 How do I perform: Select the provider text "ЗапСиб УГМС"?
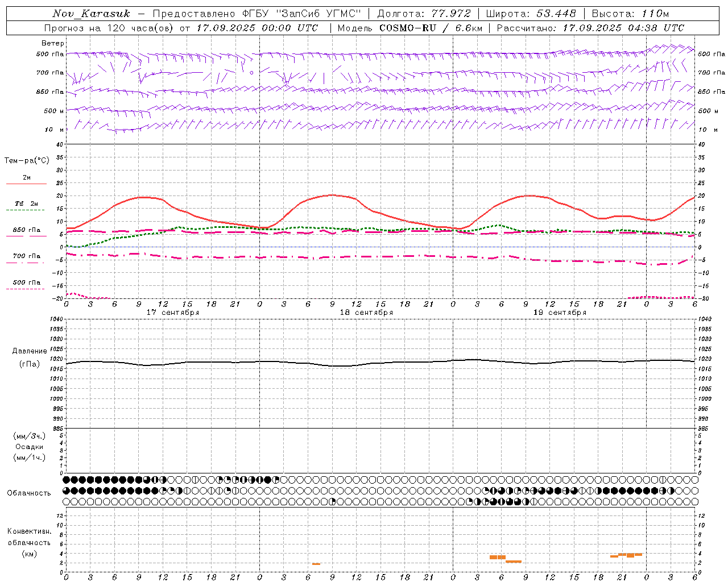tap(318, 14)
